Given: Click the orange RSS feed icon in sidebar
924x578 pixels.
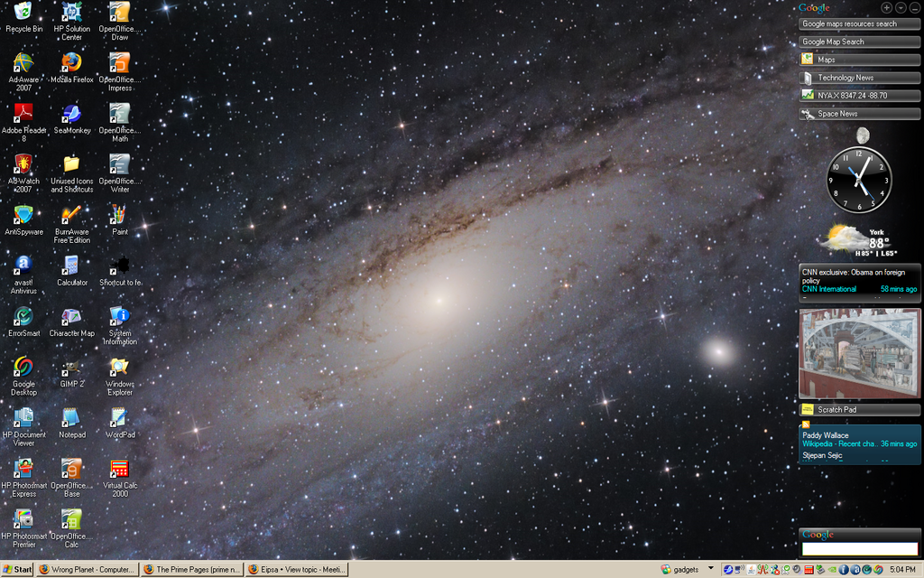Looking at the screenshot, I should click(806, 424).
